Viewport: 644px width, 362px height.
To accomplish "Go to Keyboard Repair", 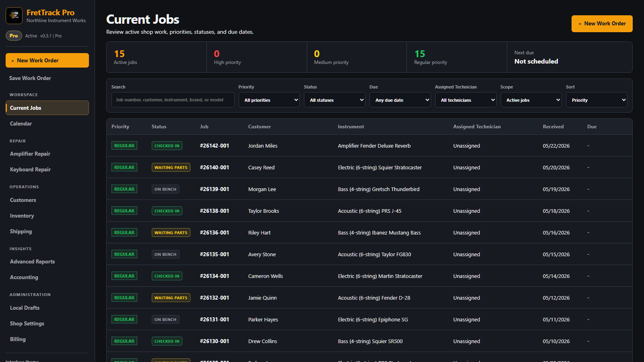I will [x=30, y=169].
